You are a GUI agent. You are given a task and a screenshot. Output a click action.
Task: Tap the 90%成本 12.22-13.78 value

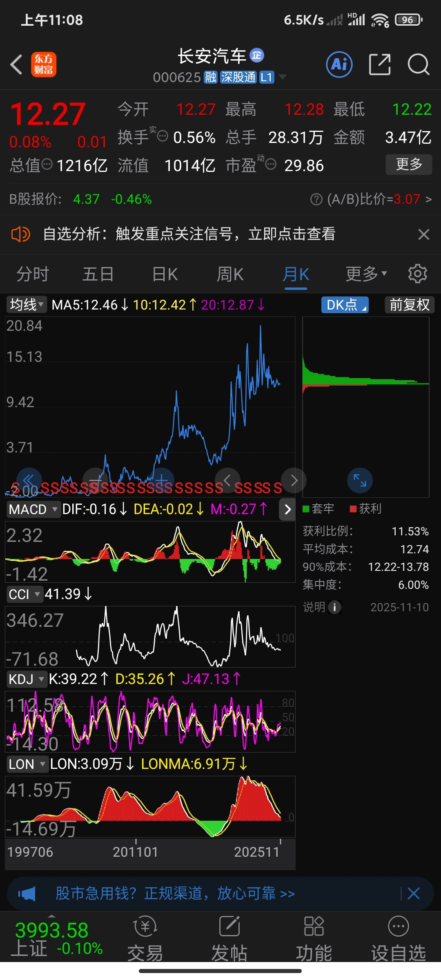(398, 567)
